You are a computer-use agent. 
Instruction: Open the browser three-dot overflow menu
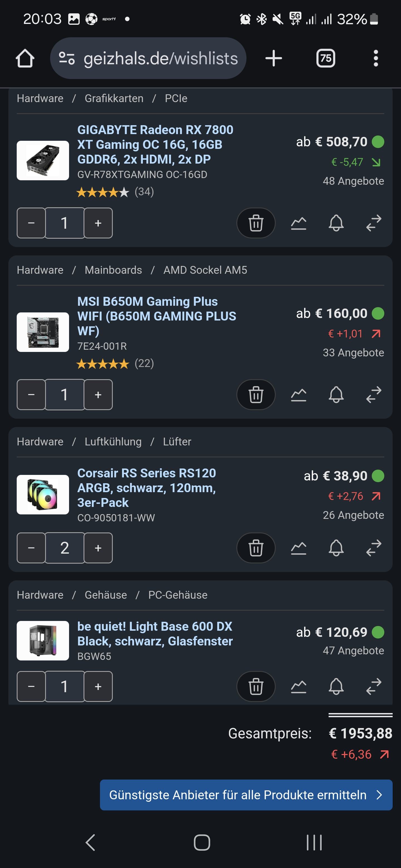(376, 58)
